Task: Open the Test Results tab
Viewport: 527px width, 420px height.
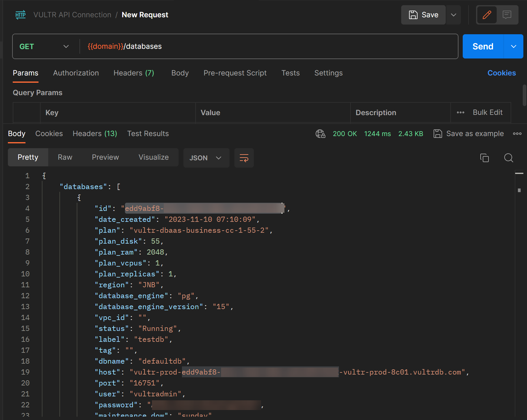Action: [148, 134]
